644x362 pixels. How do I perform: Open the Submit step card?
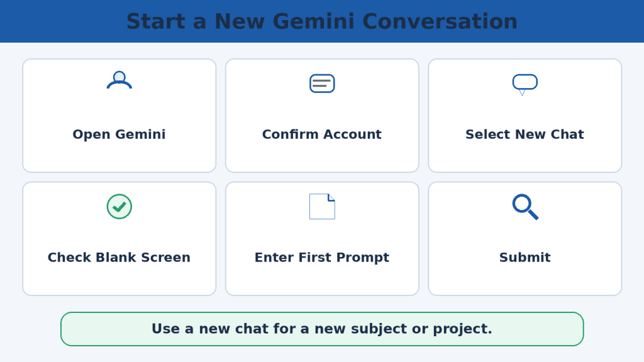(525, 239)
